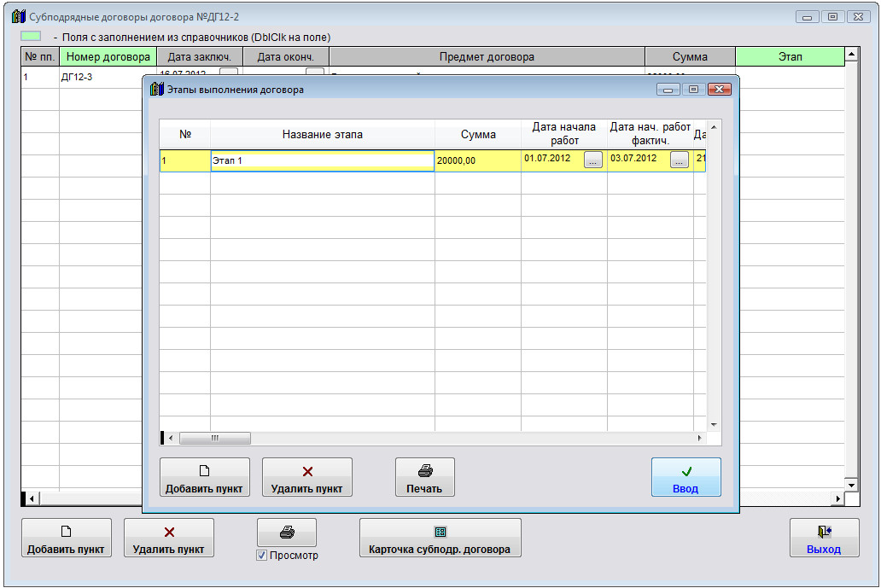
Task: Click the Субподрядные договоры window title icon
Action: [19, 16]
